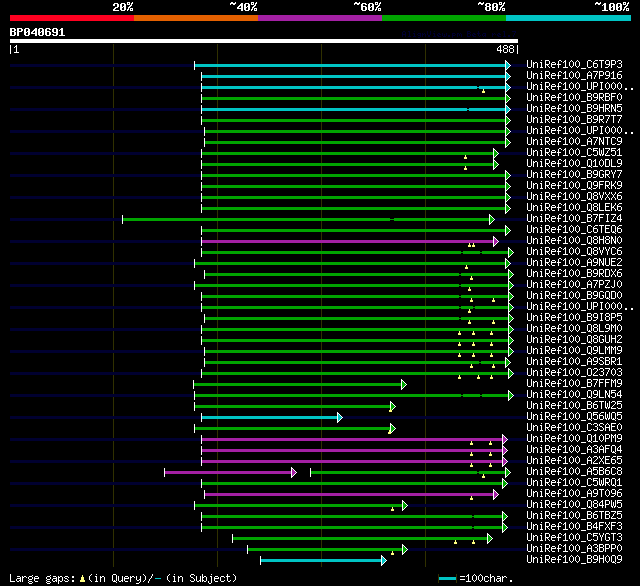Open the UniRef100_Q84PW5 hit label
Screen dimensions: 640x586
coord(574,504)
